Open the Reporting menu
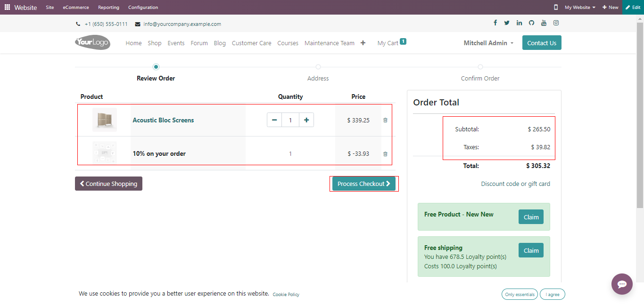Screen dimensions: 644x305 (108, 8)
